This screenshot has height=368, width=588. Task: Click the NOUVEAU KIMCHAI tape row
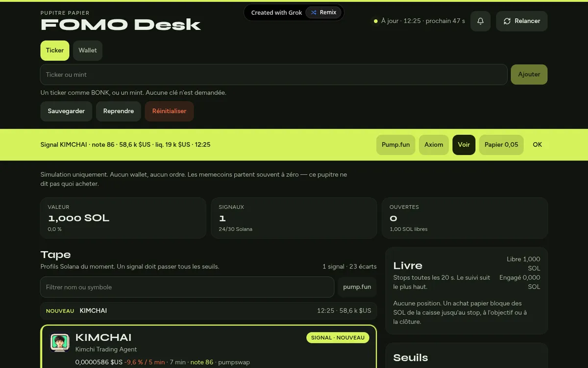(x=209, y=311)
